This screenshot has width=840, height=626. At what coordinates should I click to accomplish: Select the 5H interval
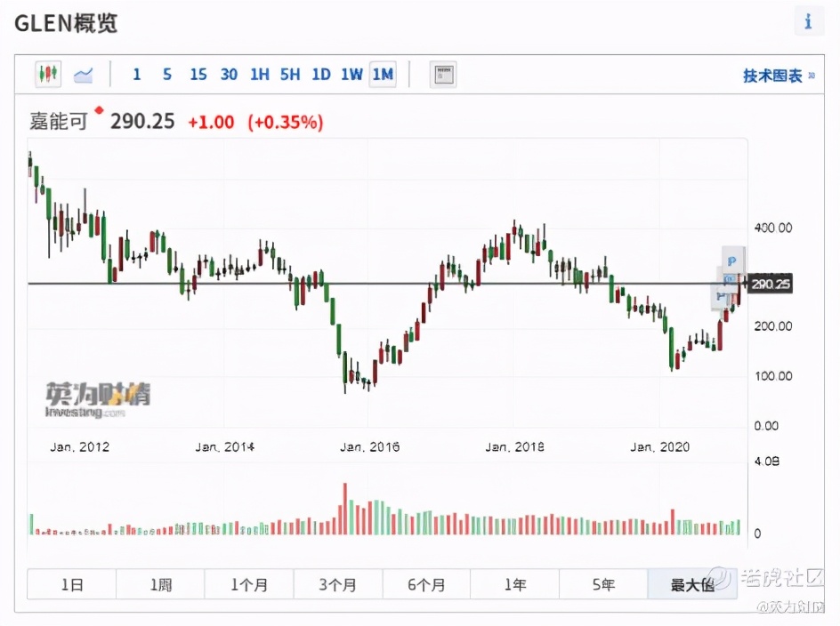(290, 75)
